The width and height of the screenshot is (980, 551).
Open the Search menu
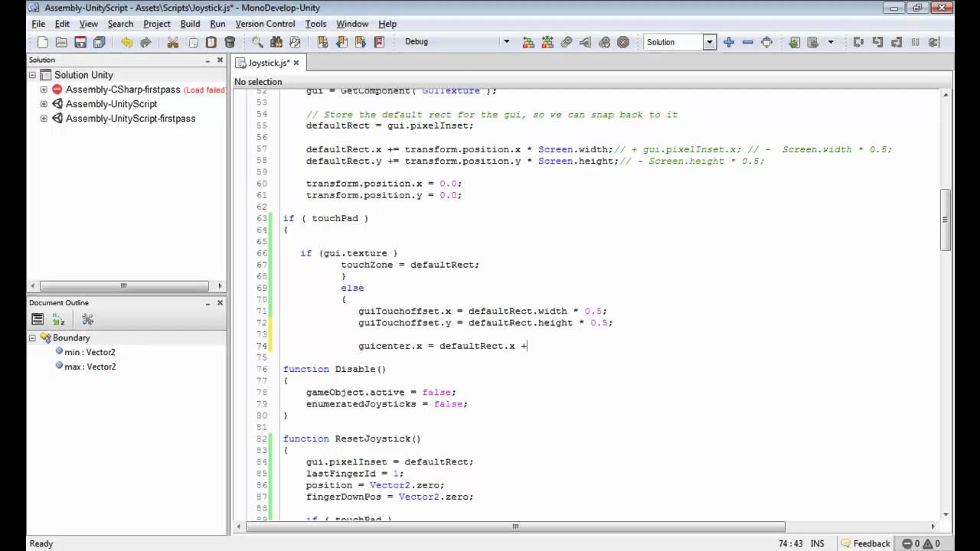[x=120, y=24]
